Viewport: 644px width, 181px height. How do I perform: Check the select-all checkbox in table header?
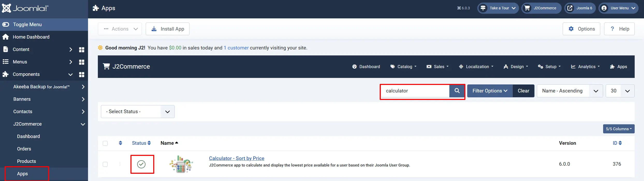[105, 143]
